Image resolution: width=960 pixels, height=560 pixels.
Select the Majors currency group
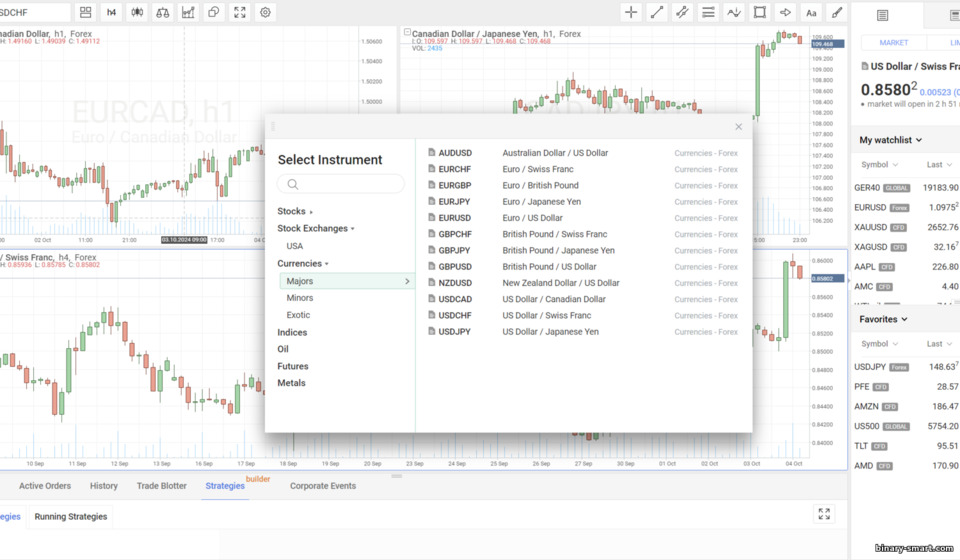(x=347, y=281)
